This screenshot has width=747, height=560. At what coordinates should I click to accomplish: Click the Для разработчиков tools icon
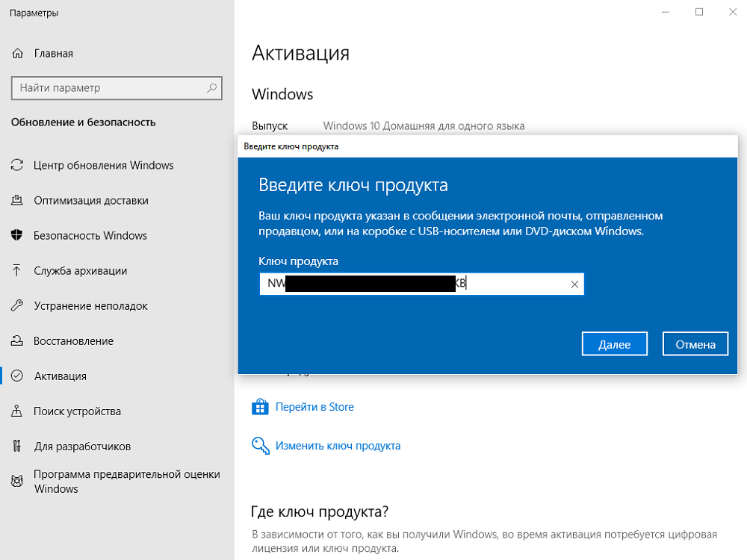click(x=16, y=447)
